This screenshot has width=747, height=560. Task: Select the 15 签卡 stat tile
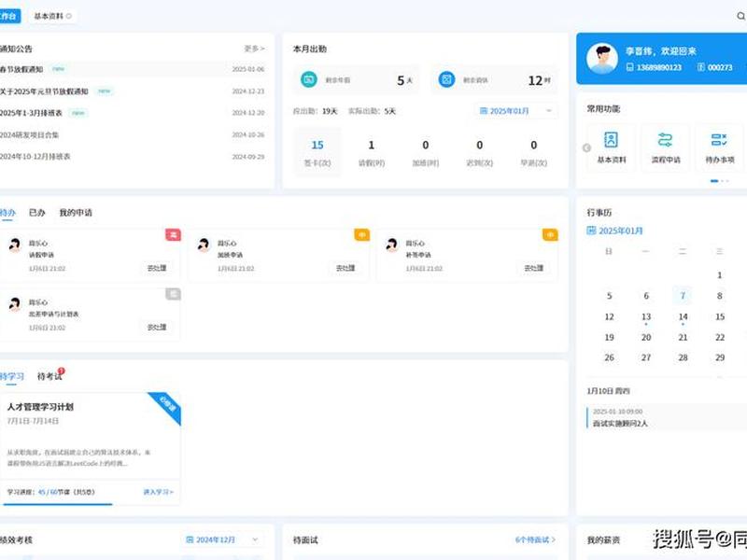coord(317,152)
